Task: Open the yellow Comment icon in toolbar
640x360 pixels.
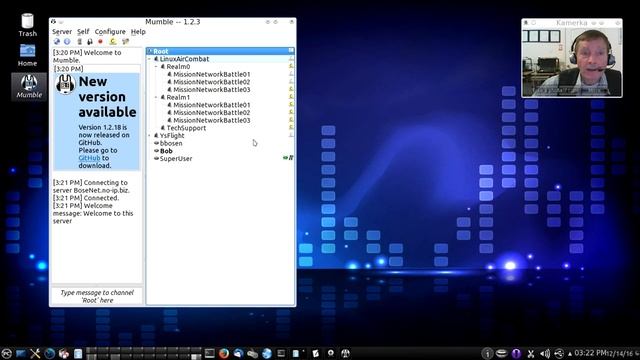Action: click(113, 42)
